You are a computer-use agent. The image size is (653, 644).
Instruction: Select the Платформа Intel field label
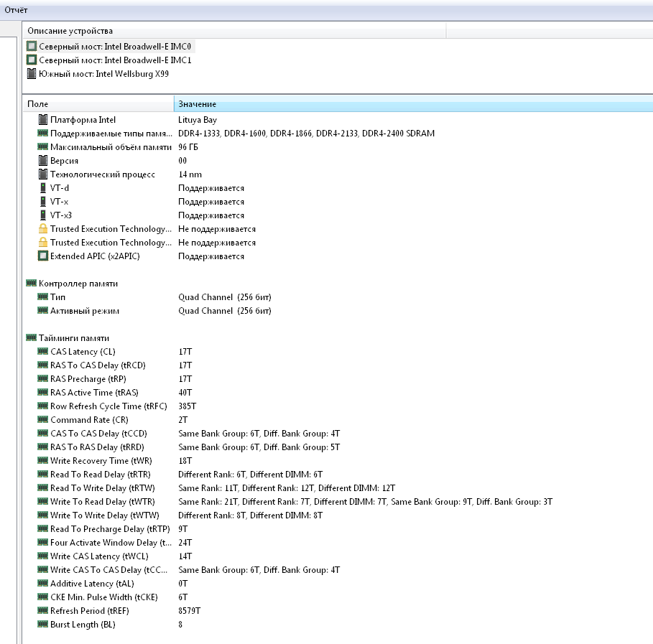(x=83, y=120)
